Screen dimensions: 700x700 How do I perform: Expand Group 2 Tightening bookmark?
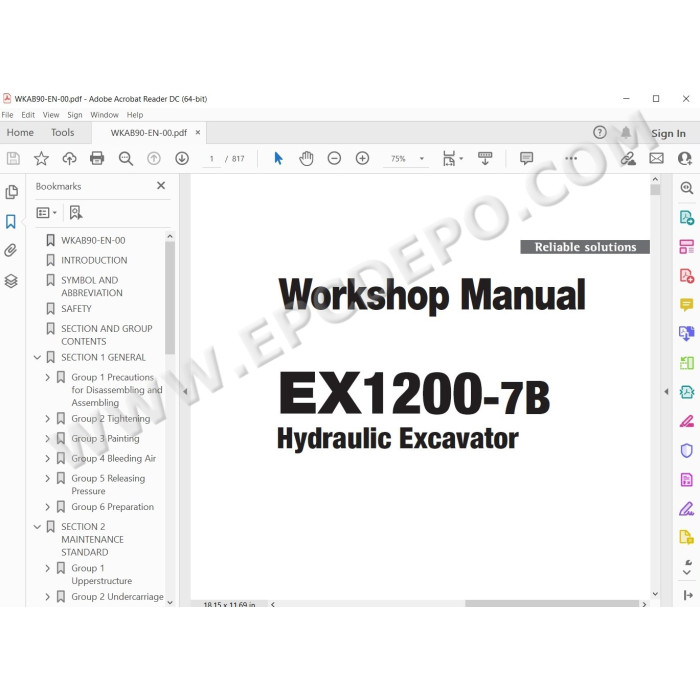[x=47, y=419]
